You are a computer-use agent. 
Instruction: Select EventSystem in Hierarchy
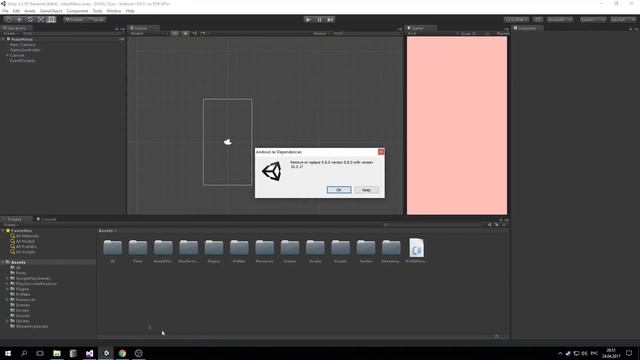pyautogui.click(x=22, y=60)
